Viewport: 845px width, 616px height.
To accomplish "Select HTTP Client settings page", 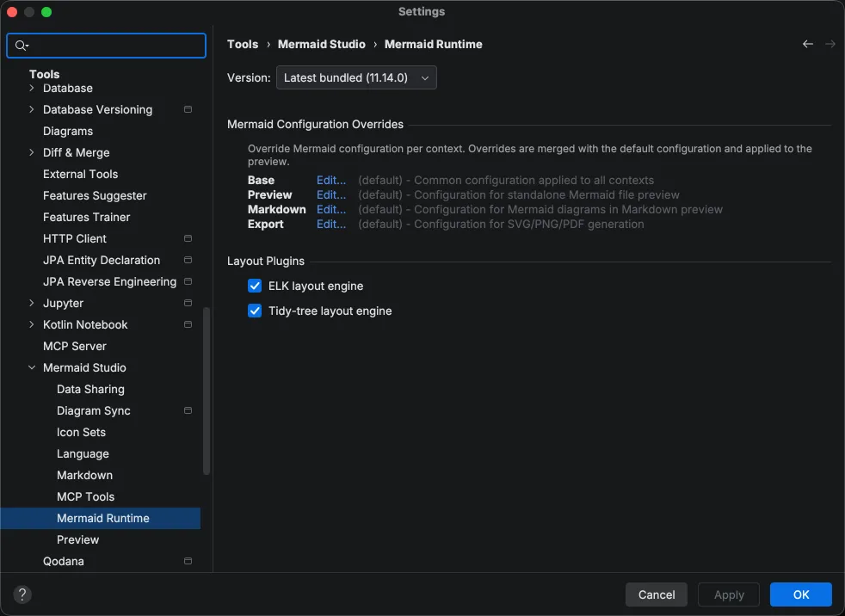I will pyautogui.click(x=75, y=238).
